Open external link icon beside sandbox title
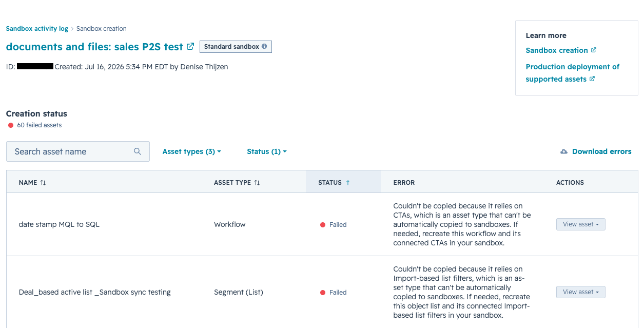Viewport: 644px width, 328px height. [x=190, y=47]
